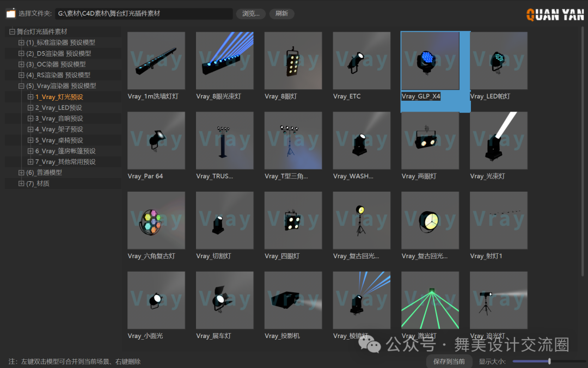Click the folder path input field
This screenshot has width=588, height=368.
click(144, 14)
